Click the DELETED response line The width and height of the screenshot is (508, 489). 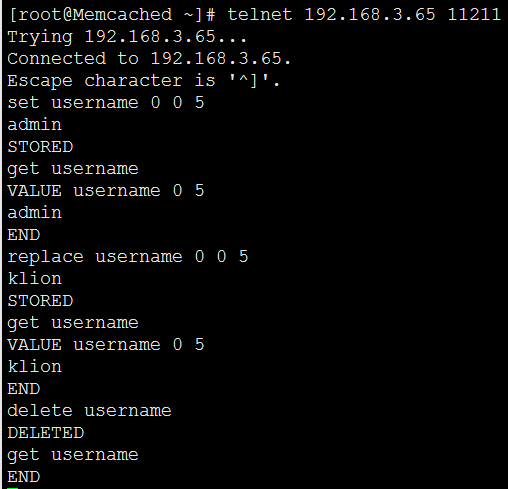point(46,433)
